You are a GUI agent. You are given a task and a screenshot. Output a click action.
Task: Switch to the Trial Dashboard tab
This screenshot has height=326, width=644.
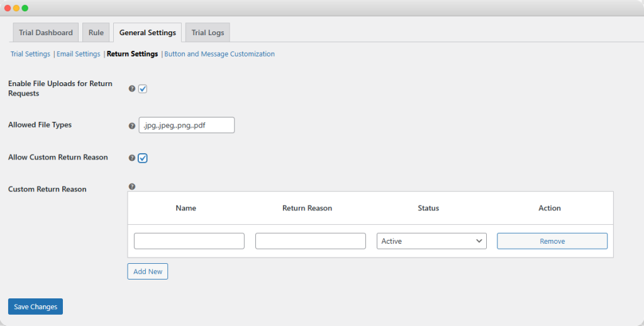(46, 33)
